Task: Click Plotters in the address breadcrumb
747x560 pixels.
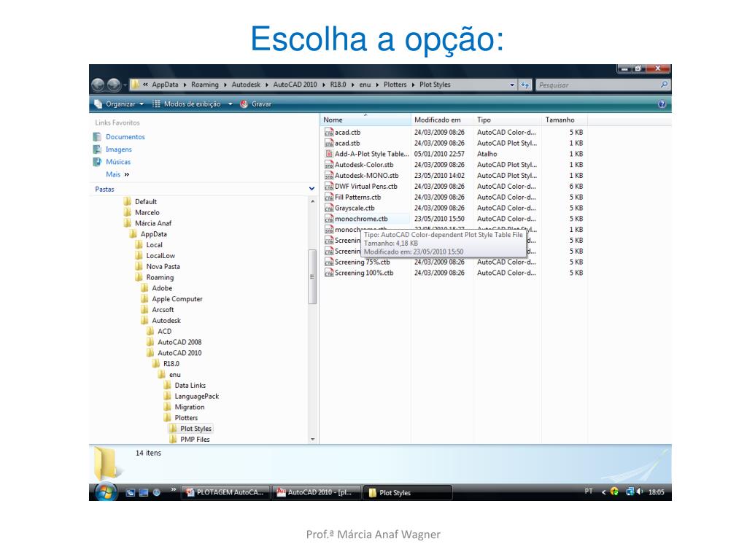Action: [395, 85]
